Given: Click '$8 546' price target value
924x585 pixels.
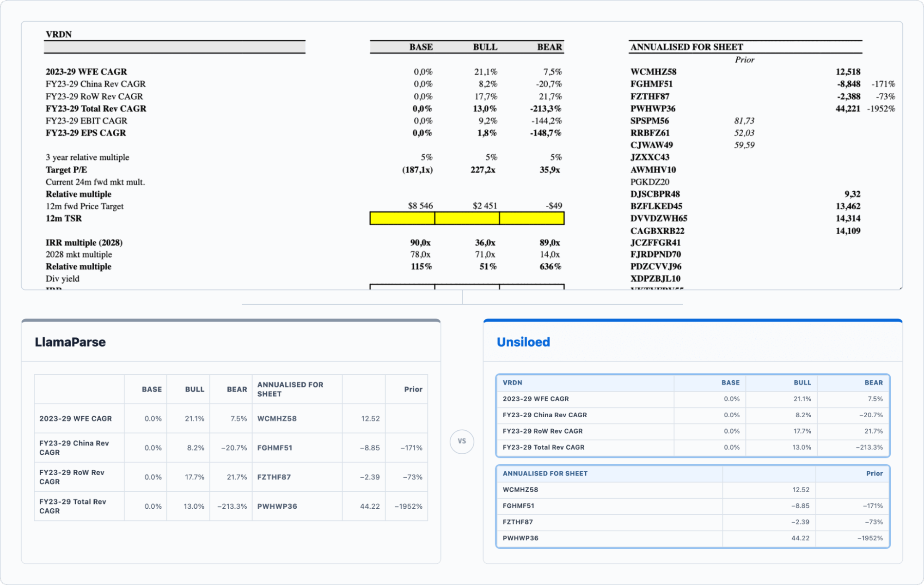Looking at the screenshot, I should [420, 206].
